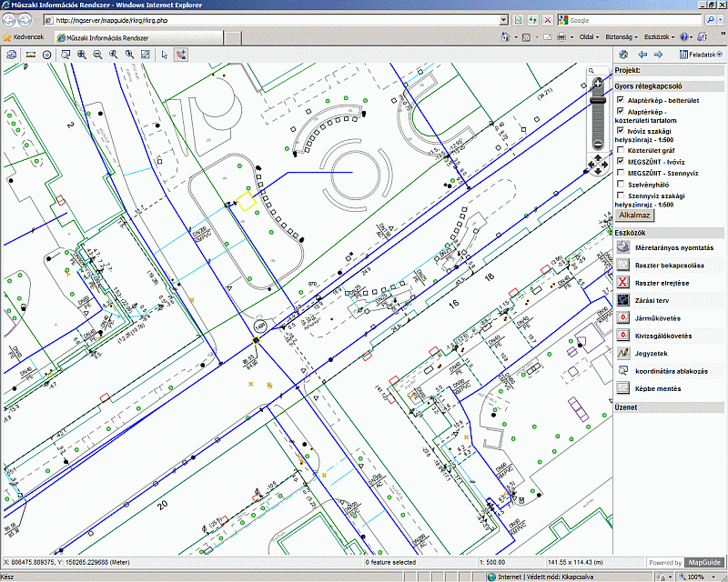Image resolution: width=728 pixels, height=582 pixels.
Task: Click the zoom-out magnifier in map toolbar
Action: 97,55
